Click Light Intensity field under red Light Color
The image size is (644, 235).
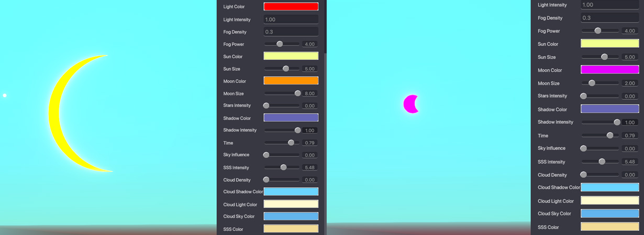tap(291, 19)
